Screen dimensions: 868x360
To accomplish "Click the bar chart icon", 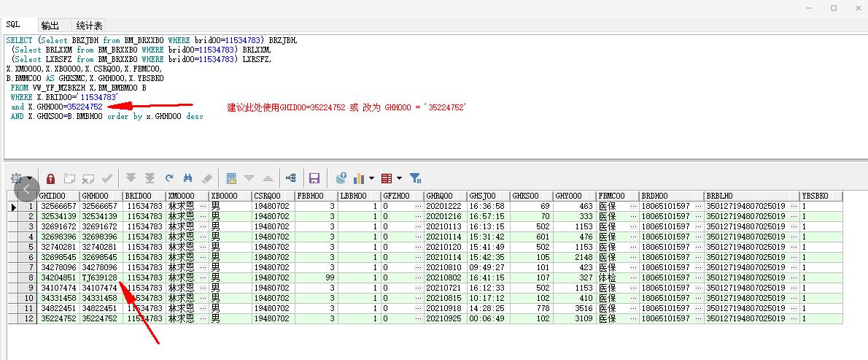I will [x=360, y=178].
